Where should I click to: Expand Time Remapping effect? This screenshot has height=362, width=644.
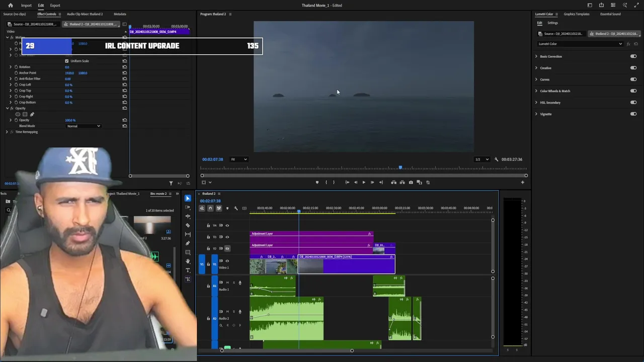[7, 132]
